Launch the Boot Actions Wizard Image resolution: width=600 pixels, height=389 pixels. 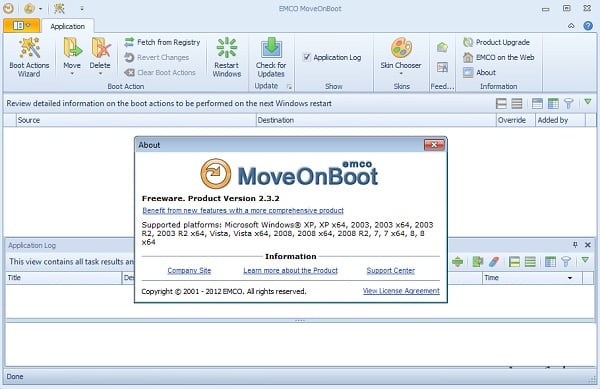[29, 57]
